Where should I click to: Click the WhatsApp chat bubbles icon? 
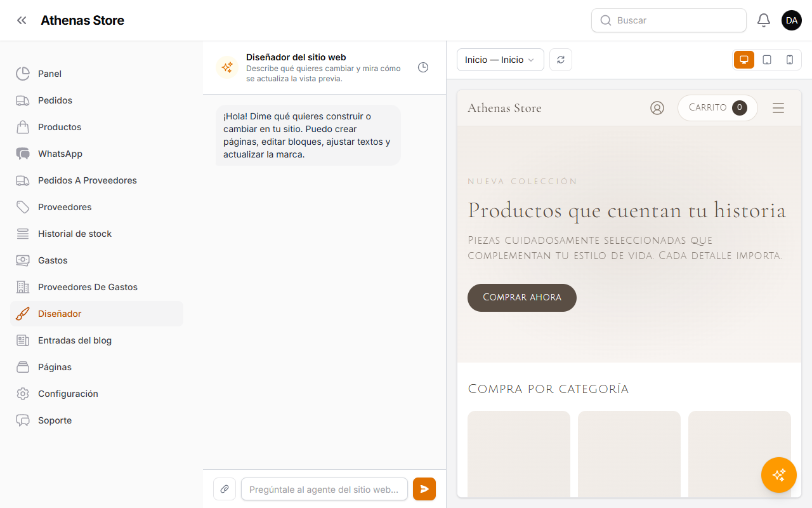pos(23,154)
